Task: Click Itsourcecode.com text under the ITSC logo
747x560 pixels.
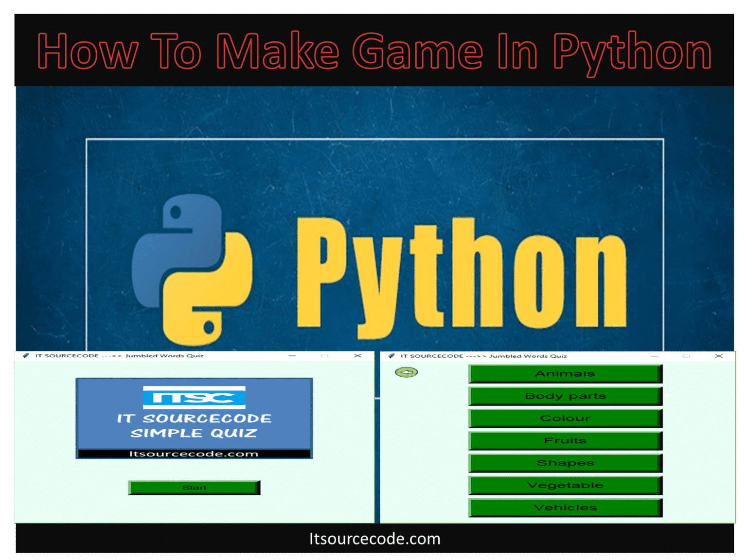Action: (x=194, y=453)
